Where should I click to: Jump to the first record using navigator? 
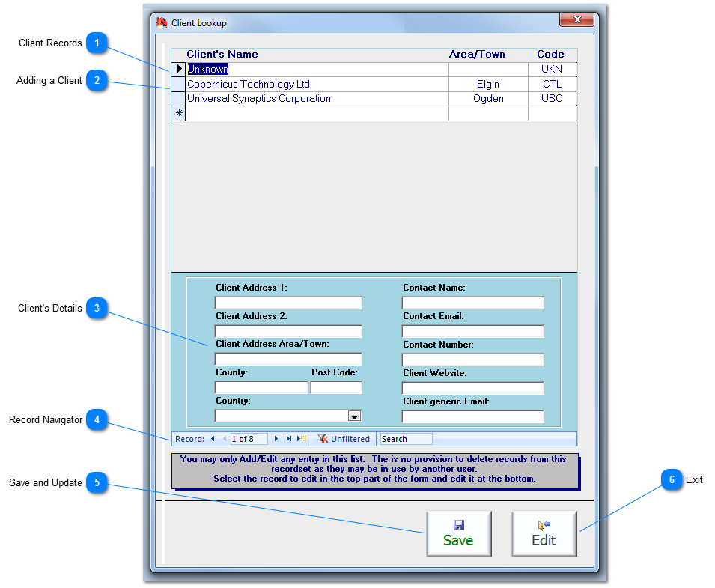click(x=212, y=439)
